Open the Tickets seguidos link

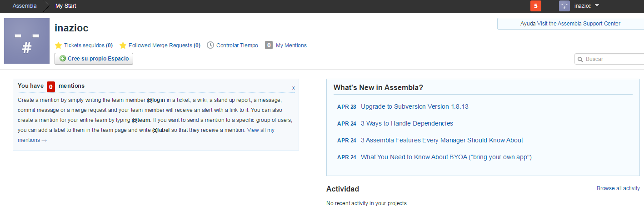click(x=84, y=45)
